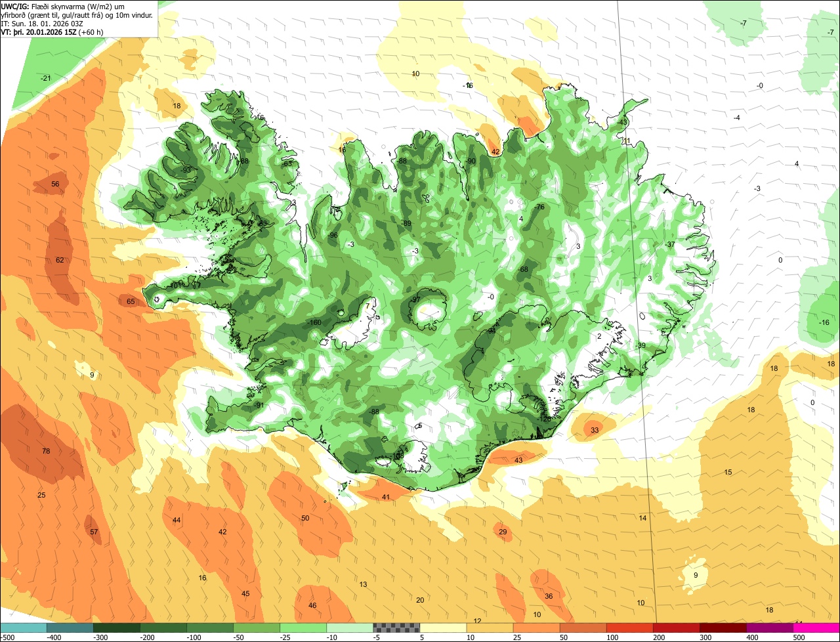
Task: Click the 300 label on the legend
Action: (x=706, y=637)
